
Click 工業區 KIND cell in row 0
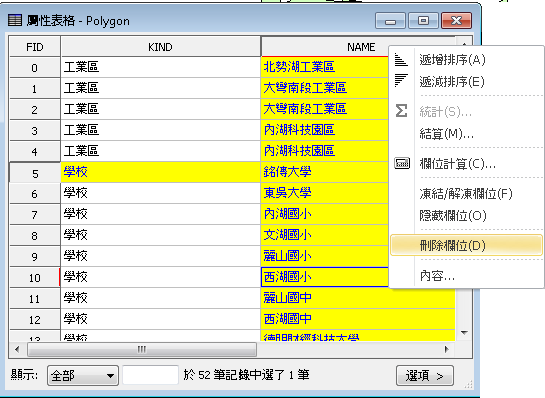pyautogui.click(x=160, y=67)
